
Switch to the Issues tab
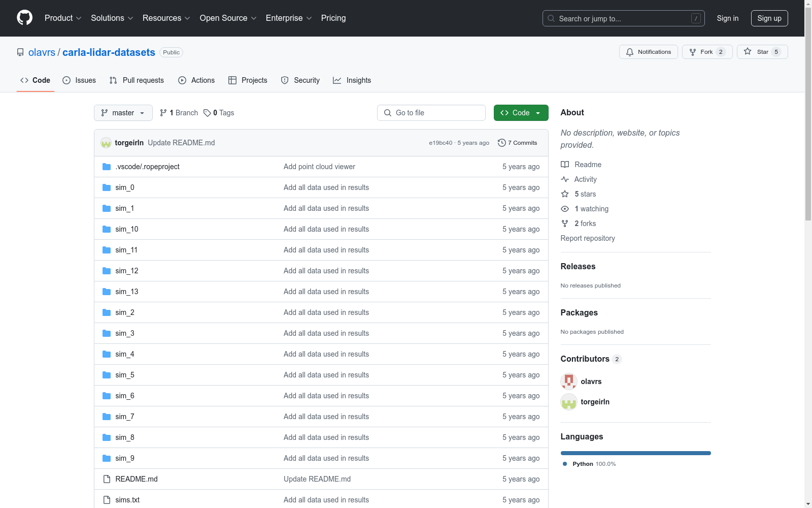click(x=79, y=80)
